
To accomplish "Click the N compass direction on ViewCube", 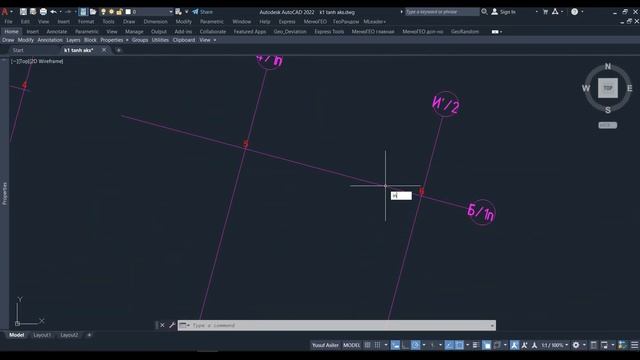I will point(608,66).
